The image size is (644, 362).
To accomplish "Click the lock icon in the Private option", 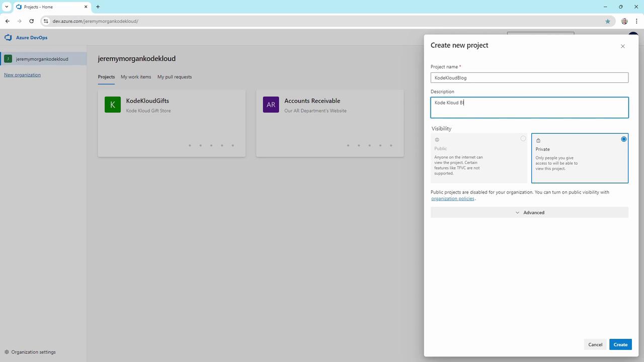I will point(538,140).
